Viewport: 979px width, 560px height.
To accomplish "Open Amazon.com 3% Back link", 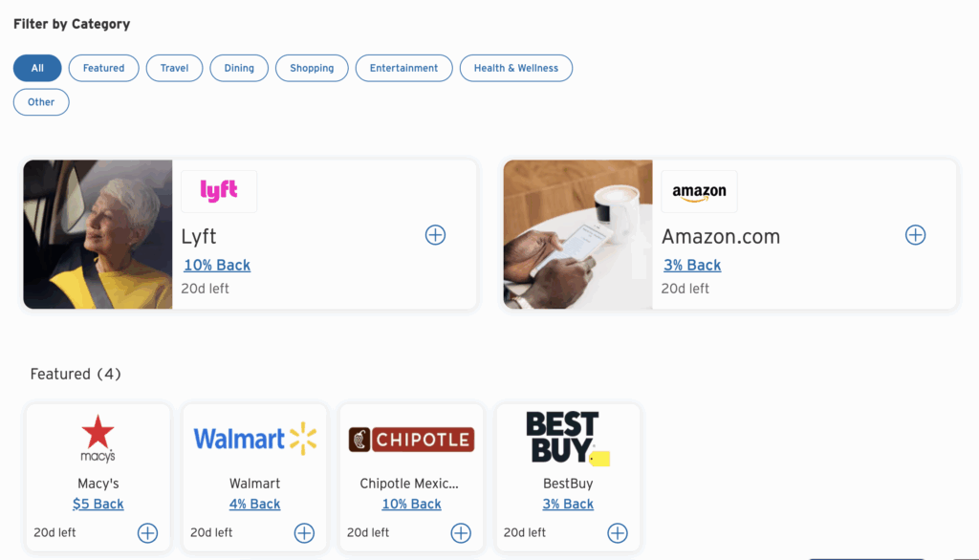I will click(692, 266).
